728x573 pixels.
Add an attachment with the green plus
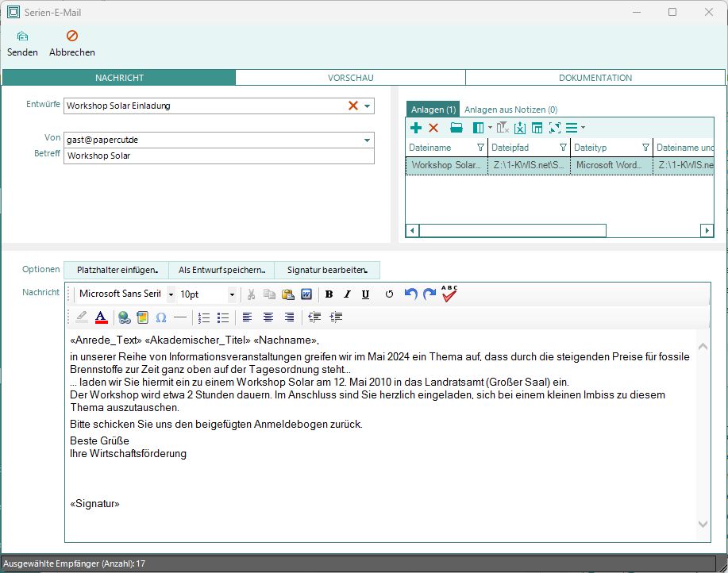coord(416,128)
